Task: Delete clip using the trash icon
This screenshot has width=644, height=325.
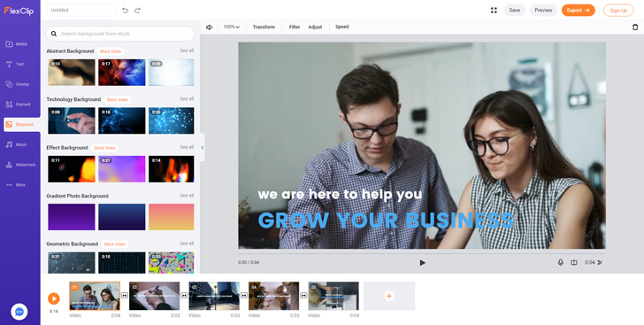Action: tap(635, 27)
